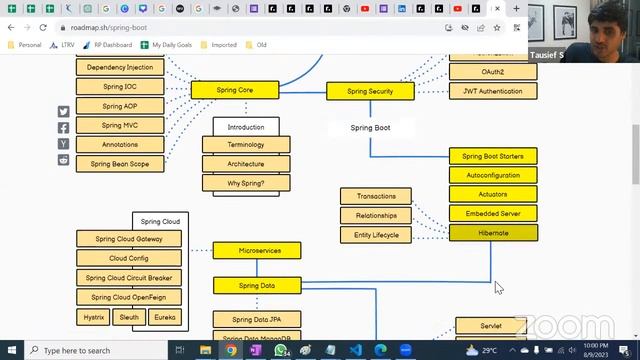Open the Terminology topic

tap(246, 144)
